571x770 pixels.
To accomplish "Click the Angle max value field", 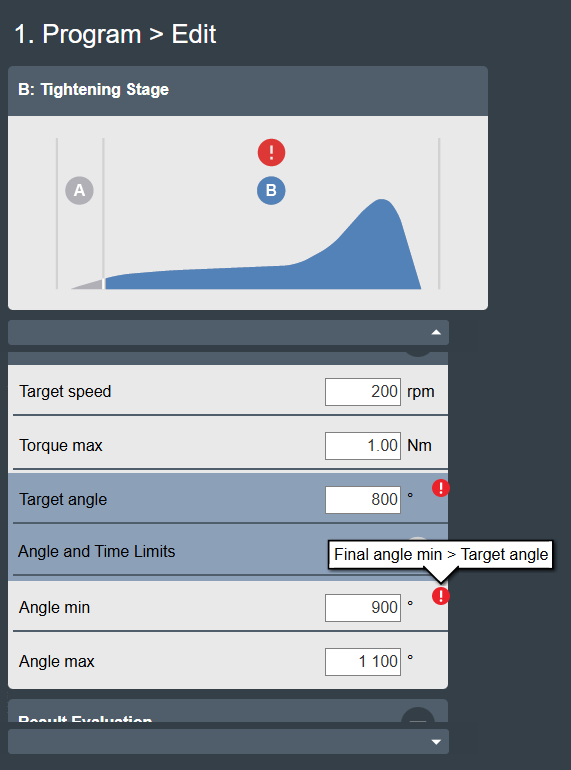I will [x=363, y=662].
